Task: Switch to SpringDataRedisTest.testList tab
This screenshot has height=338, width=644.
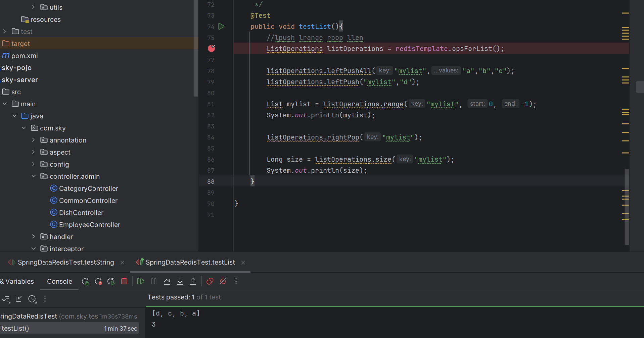Action: pos(190,263)
